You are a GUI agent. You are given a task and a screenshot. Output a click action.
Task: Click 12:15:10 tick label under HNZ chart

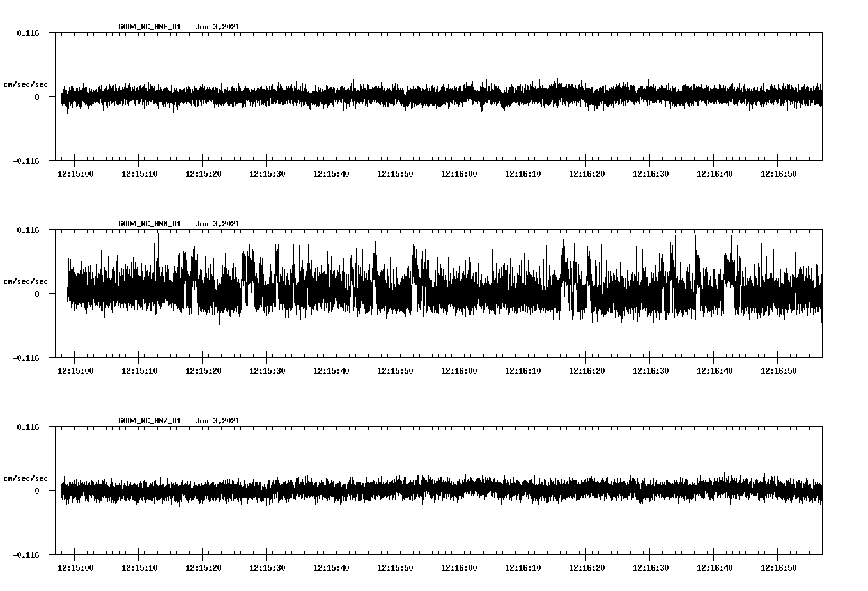click(139, 567)
